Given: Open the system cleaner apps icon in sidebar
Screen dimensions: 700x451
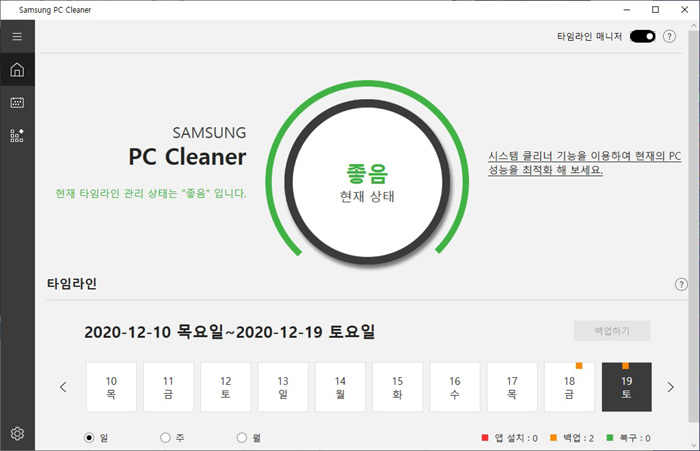Looking at the screenshot, I should (x=17, y=135).
